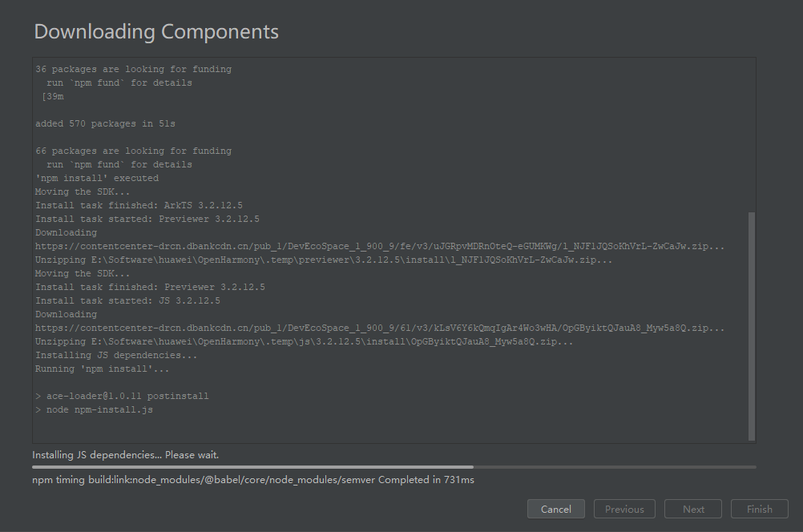Image resolution: width=803 pixels, height=532 pixels.
Task: Click the Next button
Action: (693, 509)
